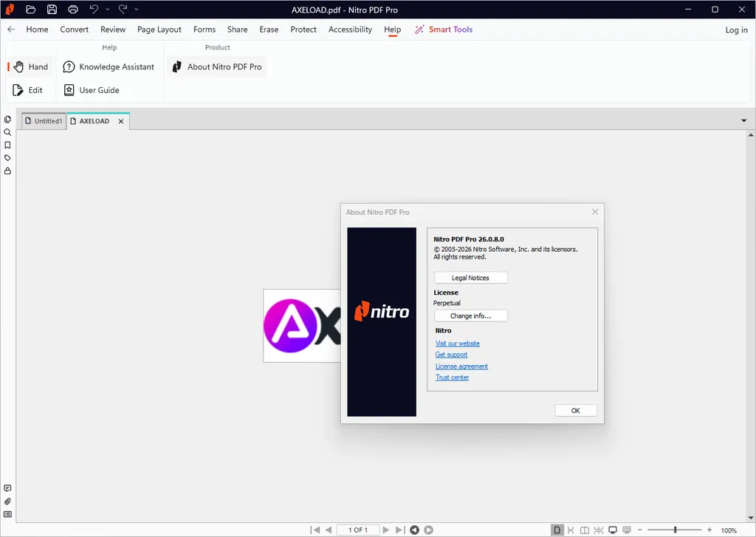The image size is (756, 537).
Task: Open the Home ribbon tab
Action: (37, 30)
